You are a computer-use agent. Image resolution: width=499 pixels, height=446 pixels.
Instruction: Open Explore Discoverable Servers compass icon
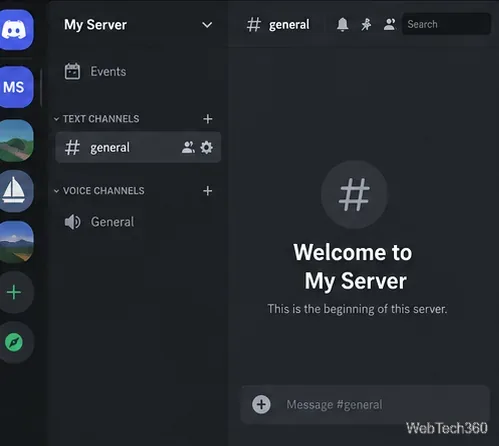tap(15, 342)
